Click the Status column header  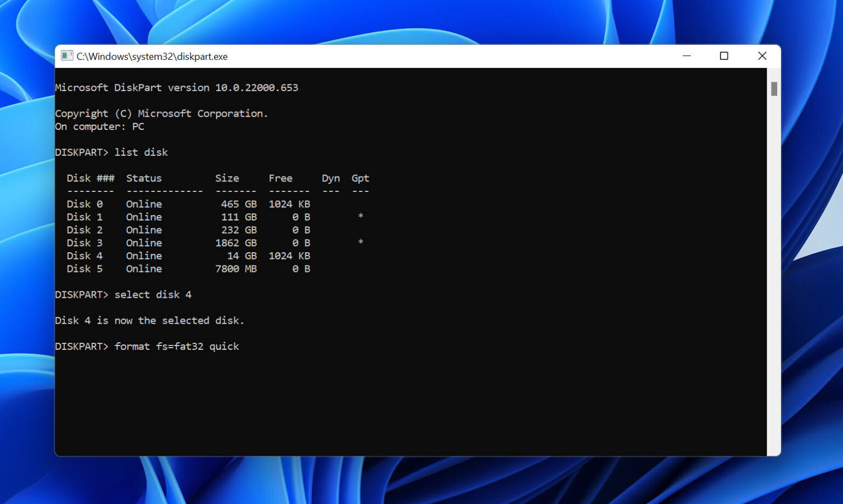pyautogui.click(x=143, y=178)
